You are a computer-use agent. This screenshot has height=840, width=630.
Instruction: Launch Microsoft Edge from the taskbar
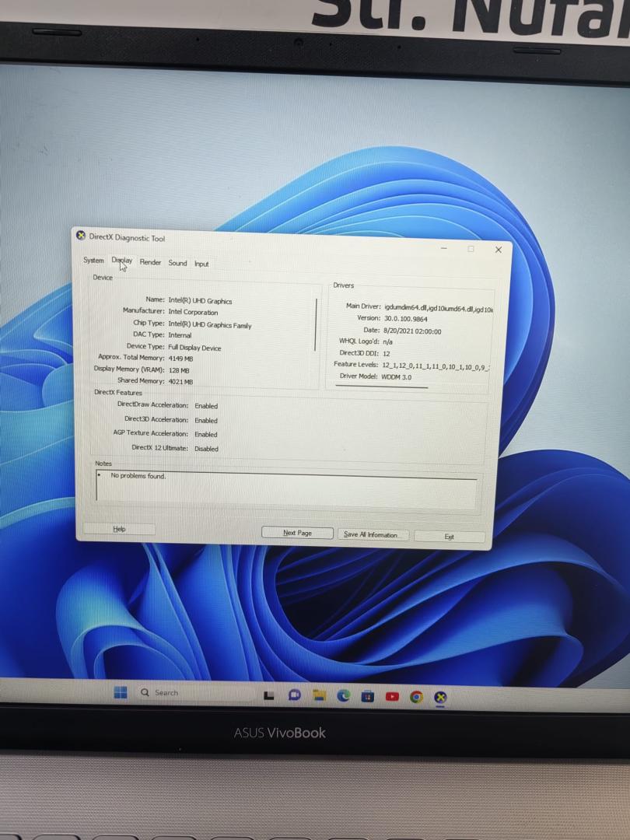[x=344, y=695]
